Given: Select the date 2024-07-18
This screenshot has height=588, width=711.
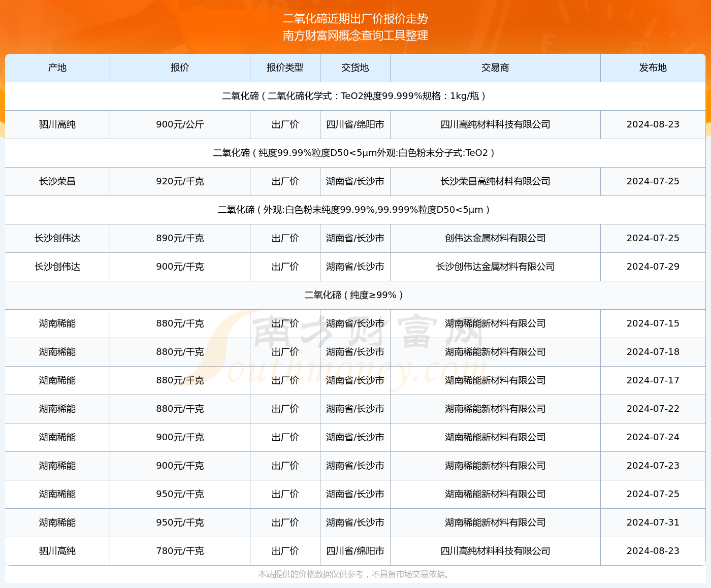Looking at the screenshot, I should 653,352.
